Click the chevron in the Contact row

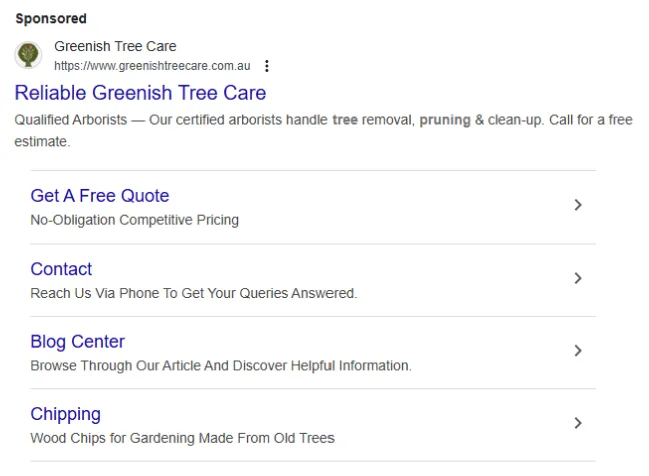pos(577,278)
